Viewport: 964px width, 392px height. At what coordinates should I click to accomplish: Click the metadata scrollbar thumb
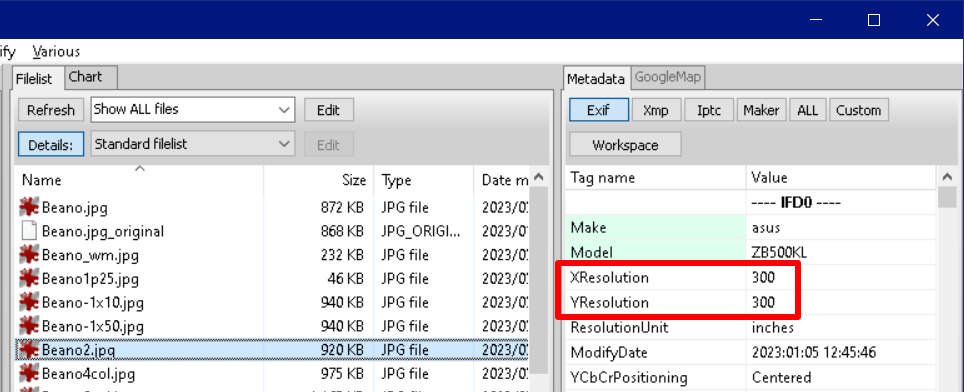tap(947, 198)
